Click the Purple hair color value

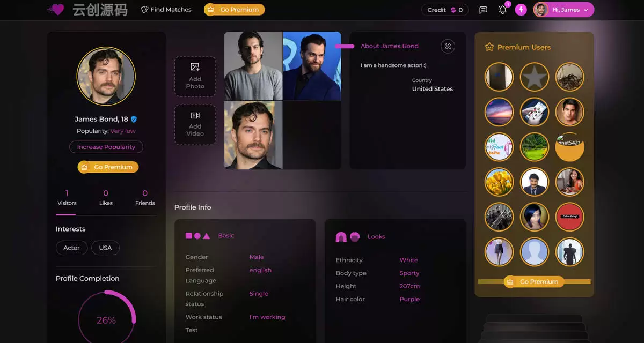pyautogui.click(x=409, y=299)
